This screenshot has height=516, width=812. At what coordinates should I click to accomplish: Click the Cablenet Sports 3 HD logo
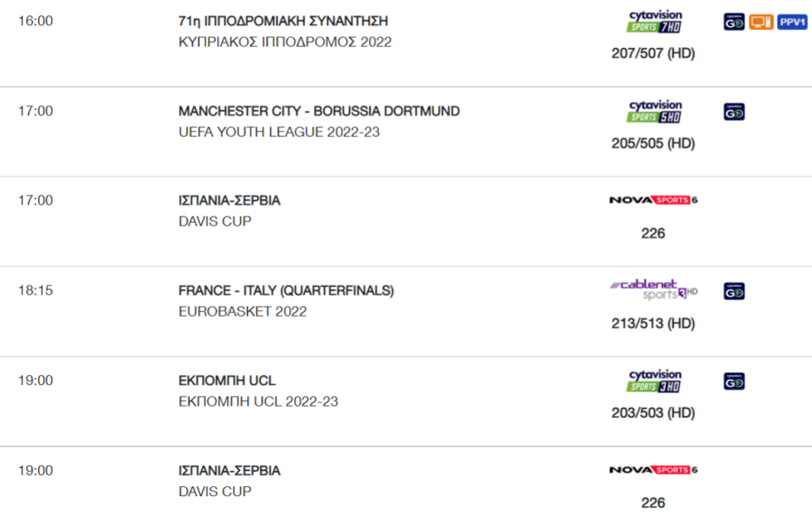coord(653,290)
